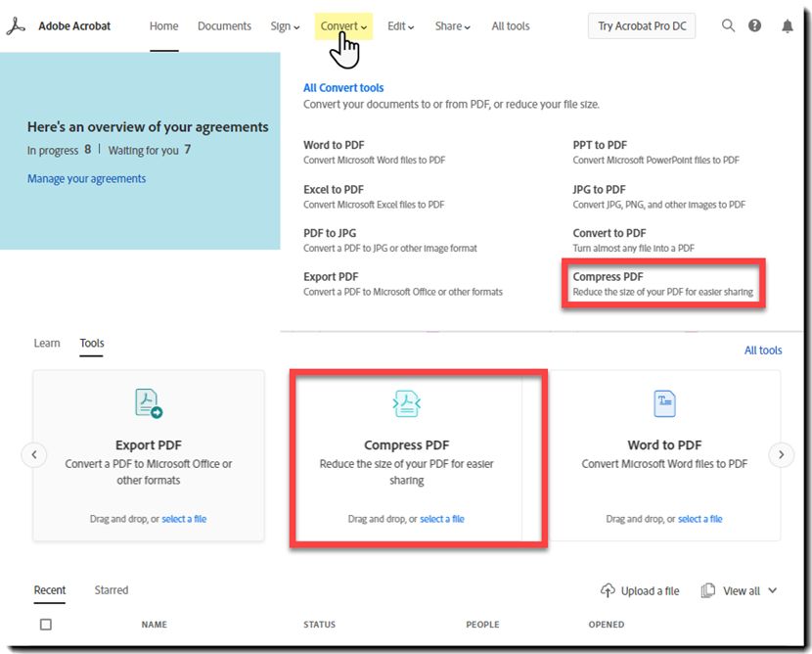Switch to the Learn tab
Screen dimensions: 812x654
pyautogui.click(x=47, y=343)
